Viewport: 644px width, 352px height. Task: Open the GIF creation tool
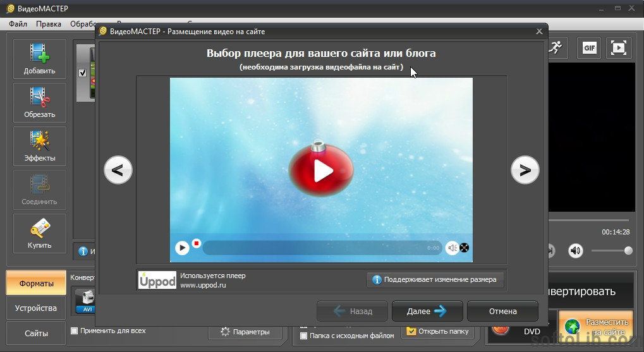tap(589, 47)
